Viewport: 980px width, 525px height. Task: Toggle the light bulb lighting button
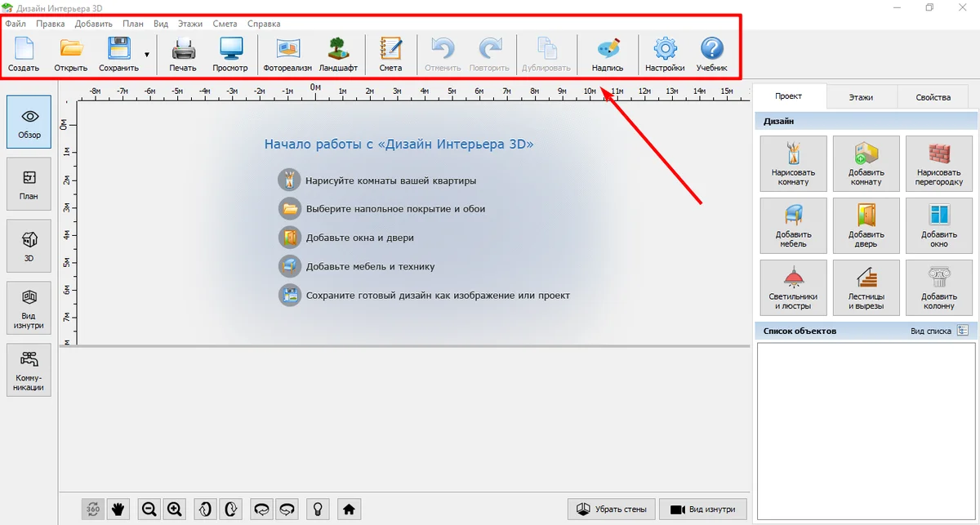coord(317,509)
